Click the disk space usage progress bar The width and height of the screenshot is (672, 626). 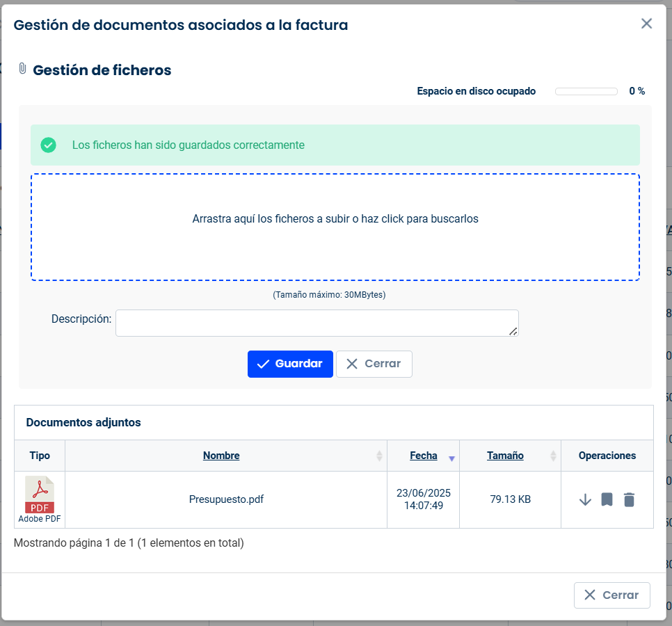(586, 91)
